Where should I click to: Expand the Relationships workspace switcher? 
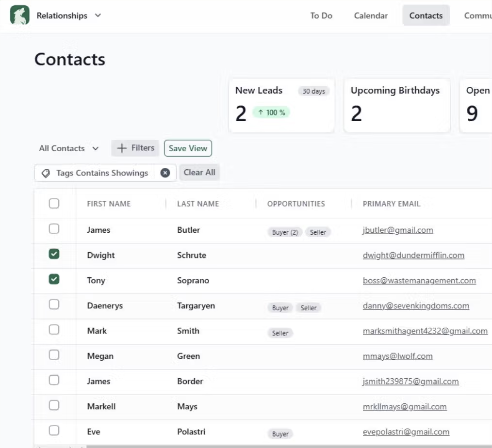tap(97, 15)
